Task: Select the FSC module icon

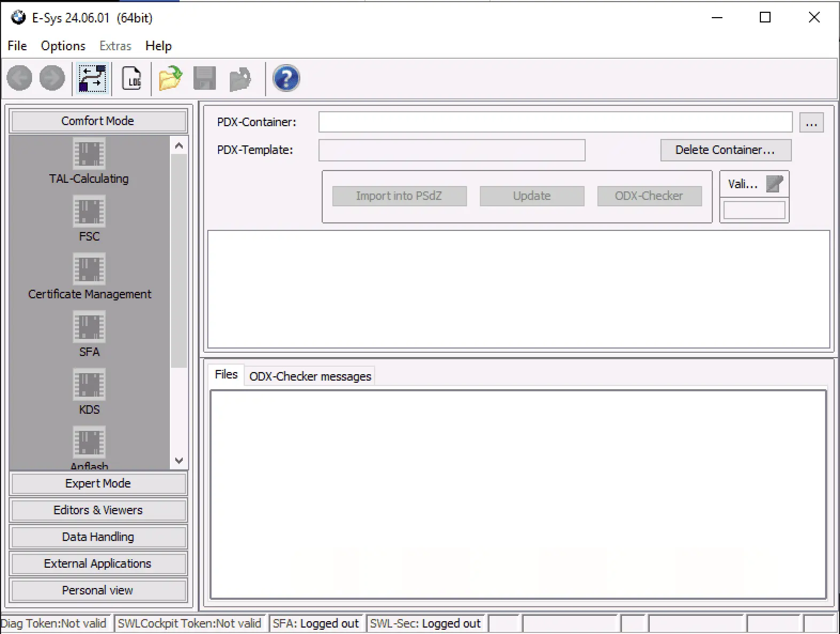Action: (x=89, y=211)
